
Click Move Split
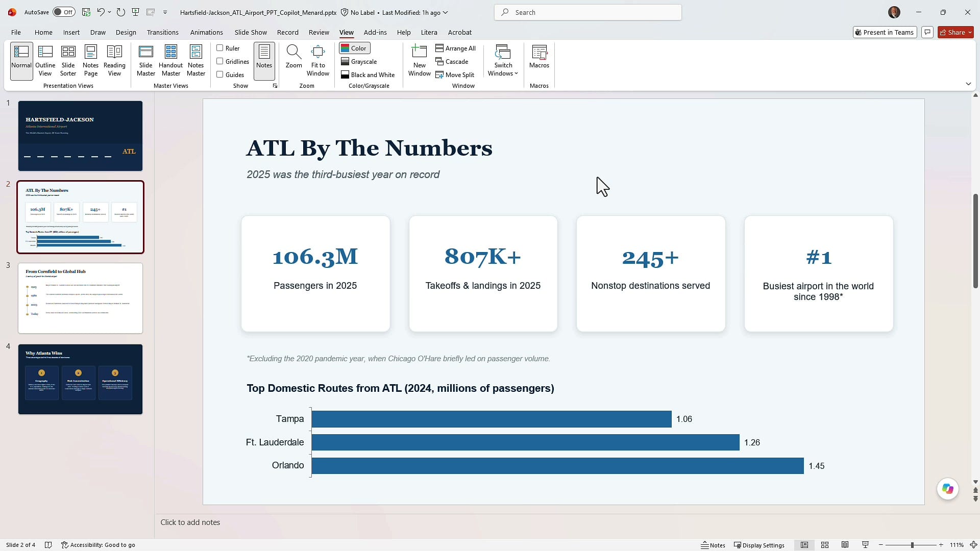coord(455,74)
